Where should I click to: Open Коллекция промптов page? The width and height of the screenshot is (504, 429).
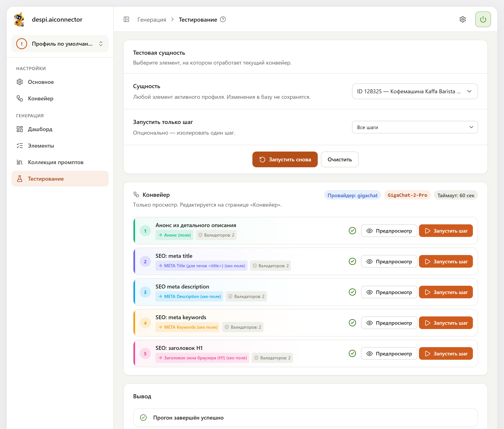60,162
